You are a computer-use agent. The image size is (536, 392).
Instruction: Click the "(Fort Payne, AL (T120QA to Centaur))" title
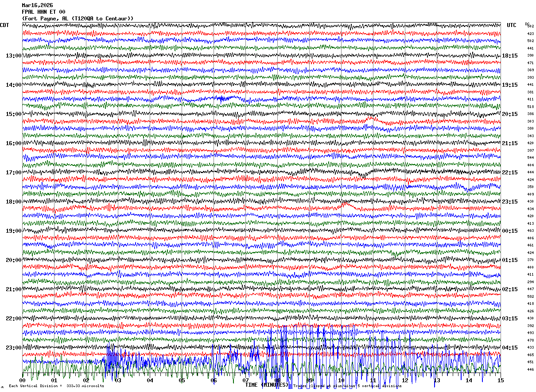tap(78, 19)
